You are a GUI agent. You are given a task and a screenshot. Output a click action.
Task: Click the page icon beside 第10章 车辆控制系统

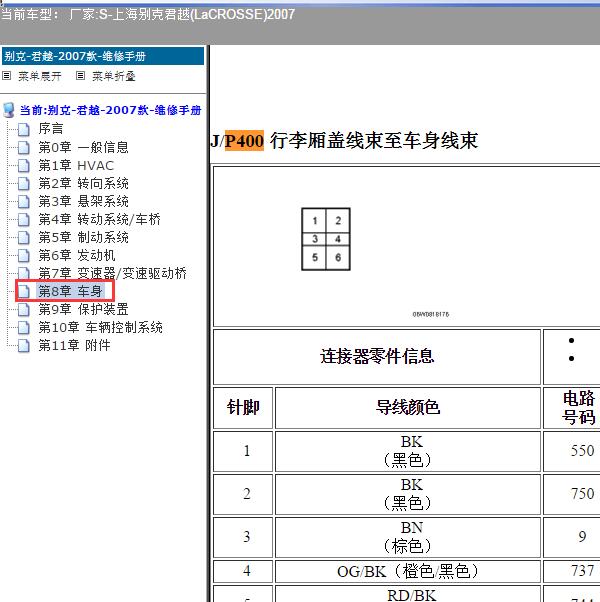click(x=24, y=327)
